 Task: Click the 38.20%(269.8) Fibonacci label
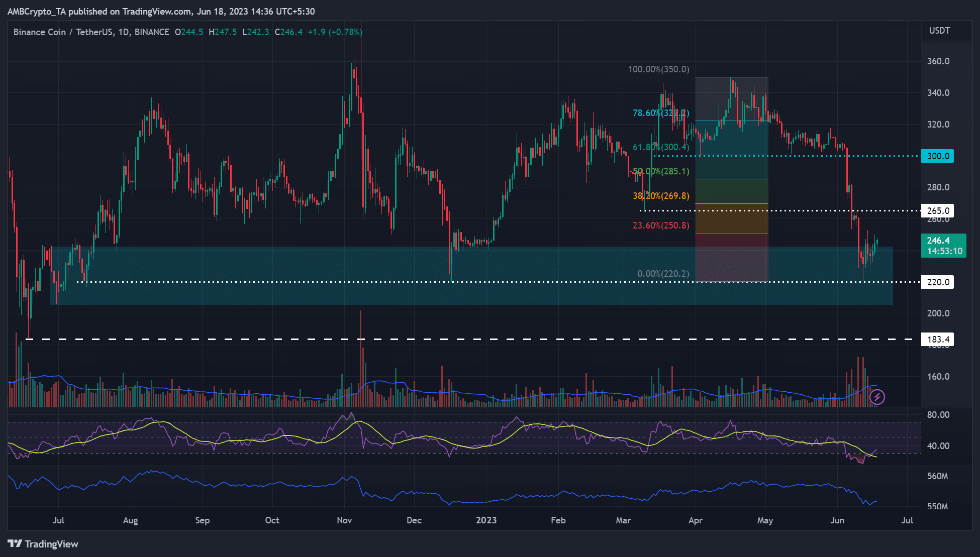click(661, 196)
